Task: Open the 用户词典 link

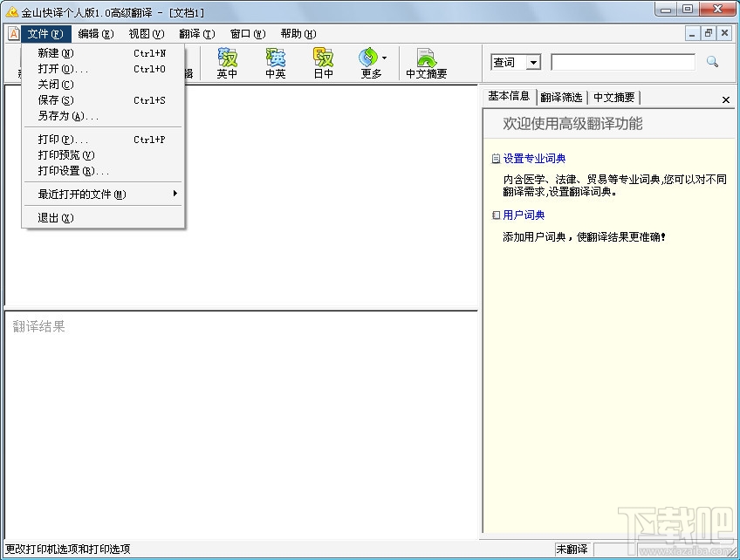Action: [x=524, y=215]
